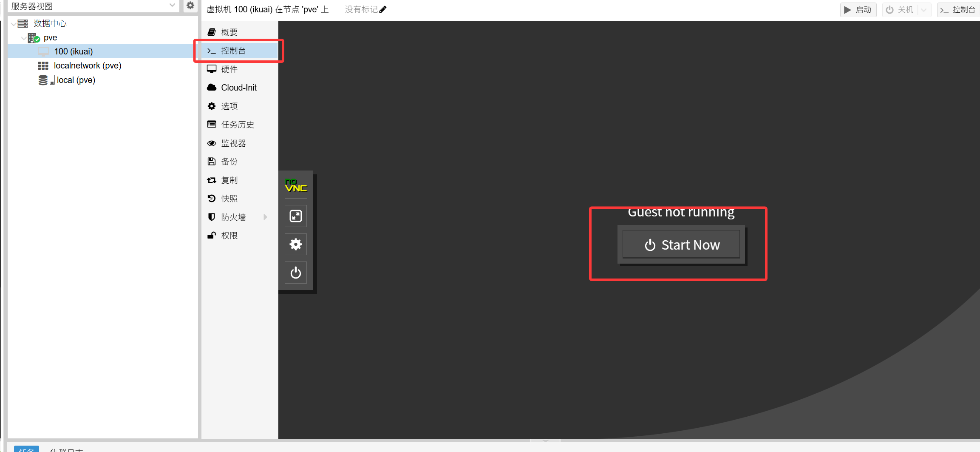Select local (pve) storage in tree
This screenshot has width=980, height=452.
[x=76, y=80]
